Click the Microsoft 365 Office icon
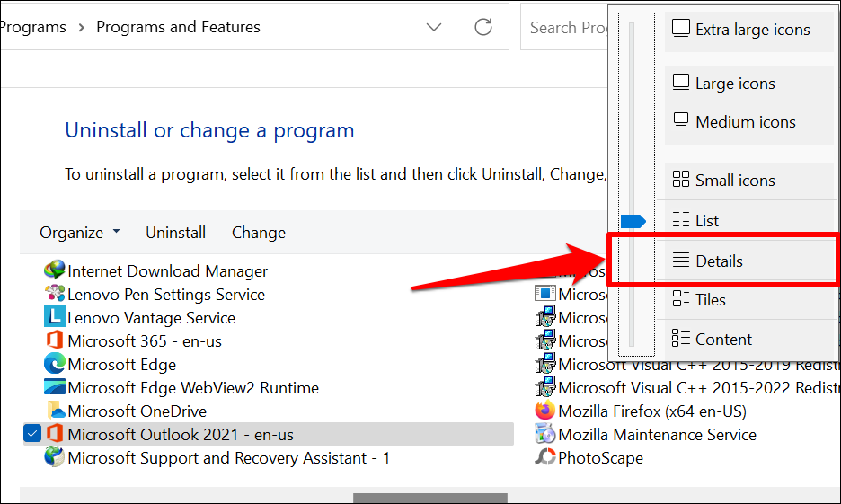The height and width of the screenshot is (504, 841). (x=55, y=340)
